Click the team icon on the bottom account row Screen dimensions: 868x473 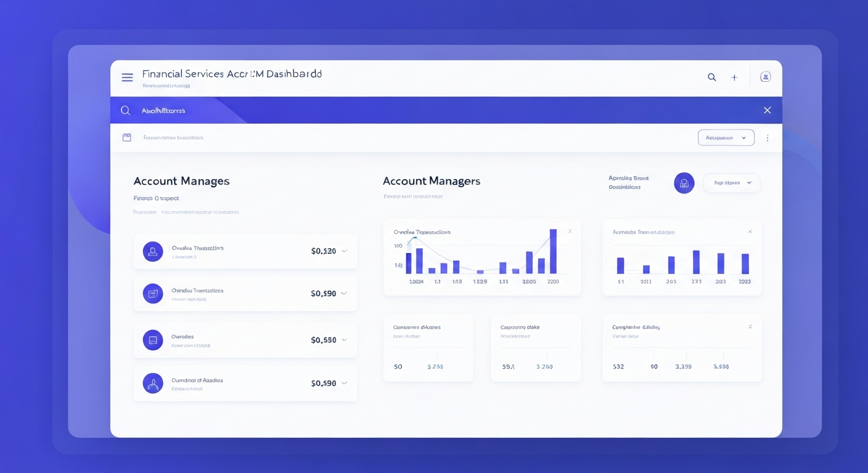[x=152, y=382]
